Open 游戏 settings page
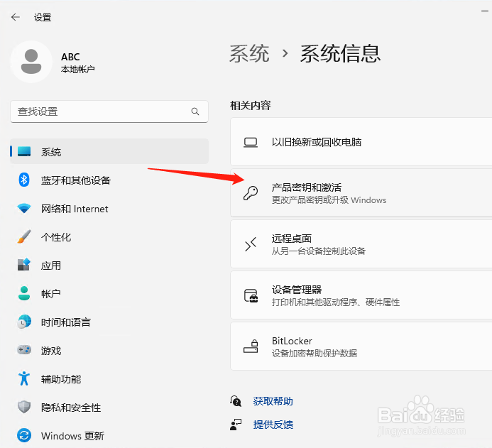This screenshot has height=448, width=492. tap(109, 351)
